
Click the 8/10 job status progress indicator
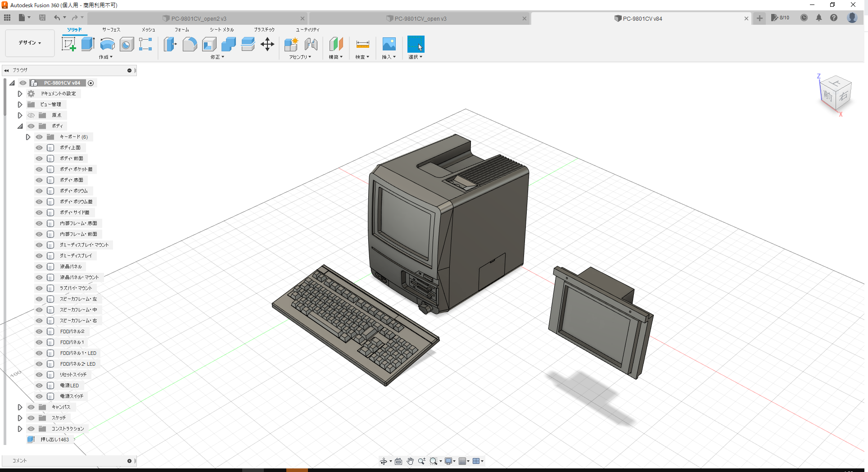(780, 18)
